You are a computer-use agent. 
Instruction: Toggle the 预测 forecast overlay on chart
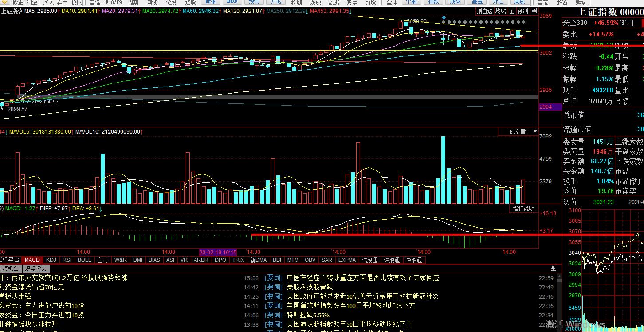[x=522, y=11]
